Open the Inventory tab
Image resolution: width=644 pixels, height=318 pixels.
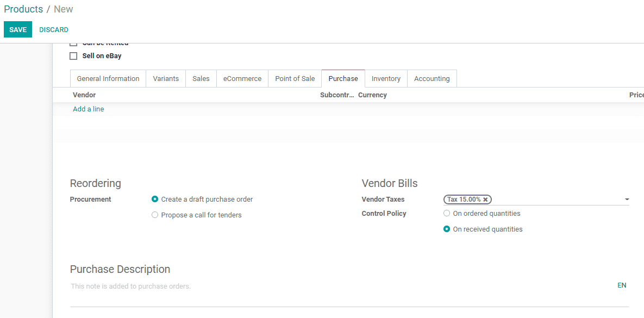[x=386, y=78]
